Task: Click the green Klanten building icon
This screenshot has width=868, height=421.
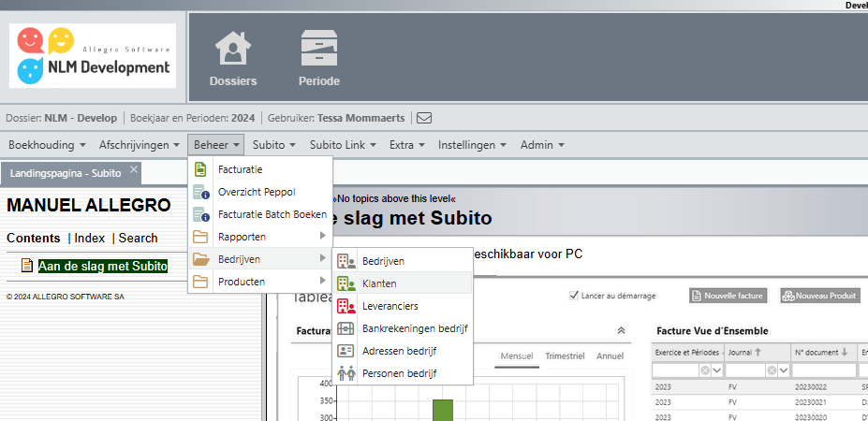Action: 346,283
